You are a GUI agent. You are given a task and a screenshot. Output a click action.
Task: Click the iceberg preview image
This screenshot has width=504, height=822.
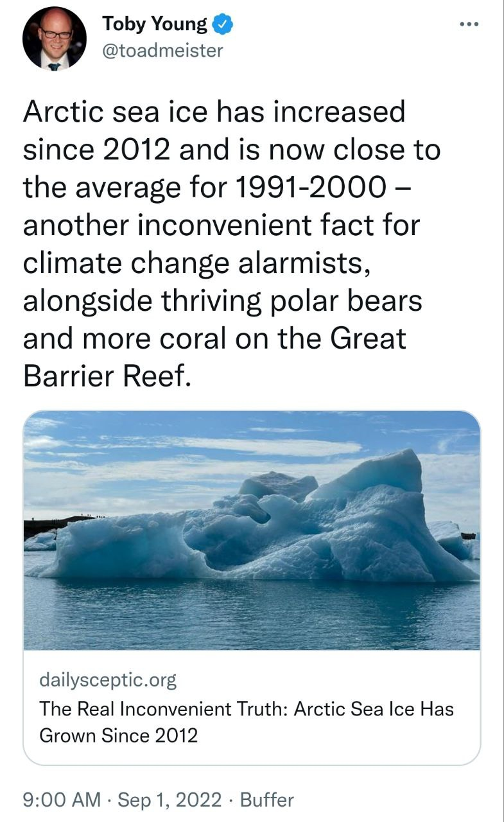click(252, 530)
